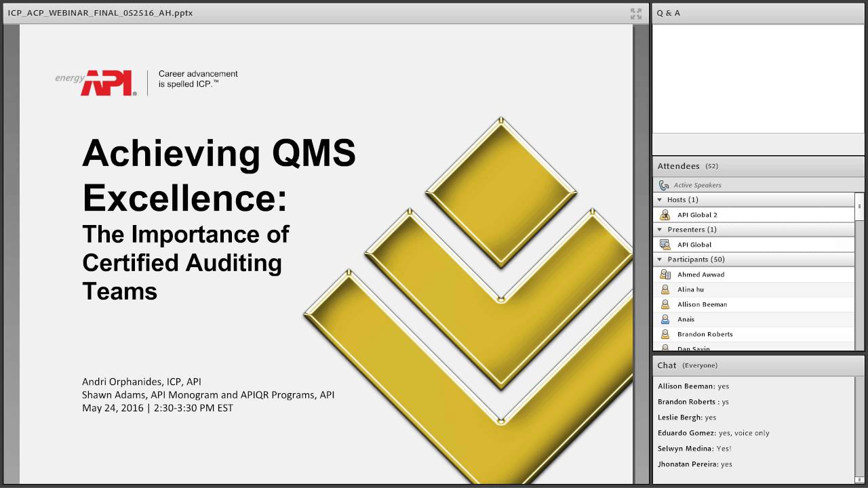Click the 'May 24, 2016 | 2:30-3:30 PM EST' line
This screenshot has width=868, height=488.
(157, 407)
